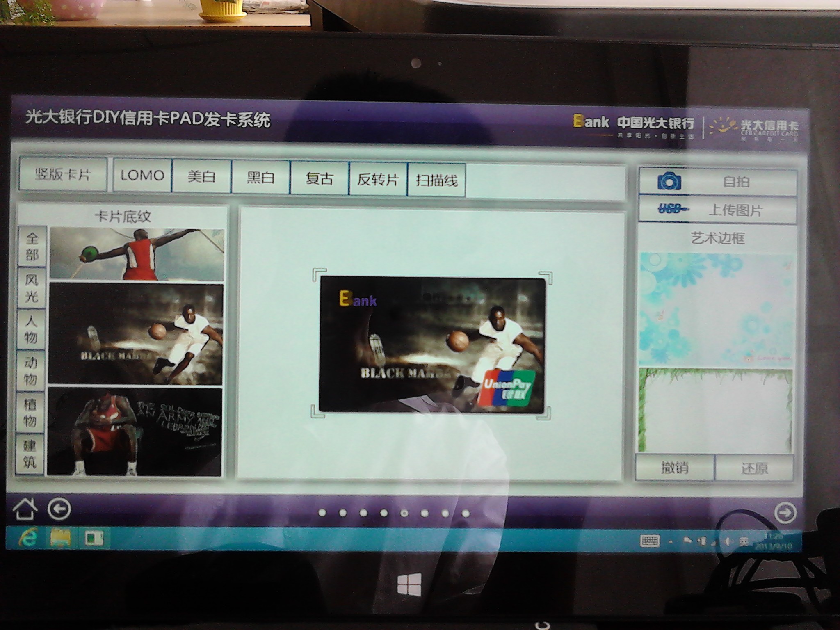Apply the 反转片 reversal filter

tap(378, 179)
